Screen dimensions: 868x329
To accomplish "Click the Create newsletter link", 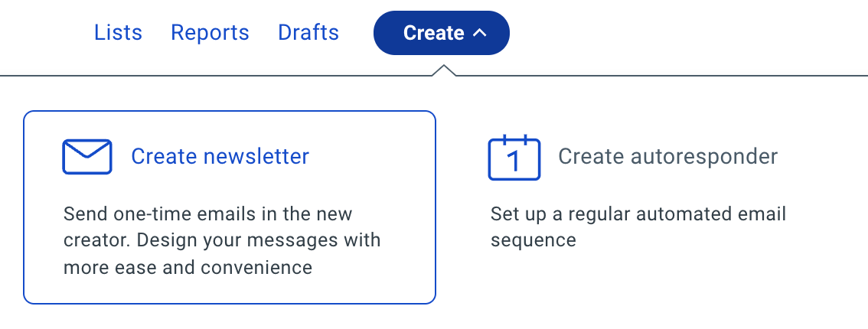I will pos(220,157).
